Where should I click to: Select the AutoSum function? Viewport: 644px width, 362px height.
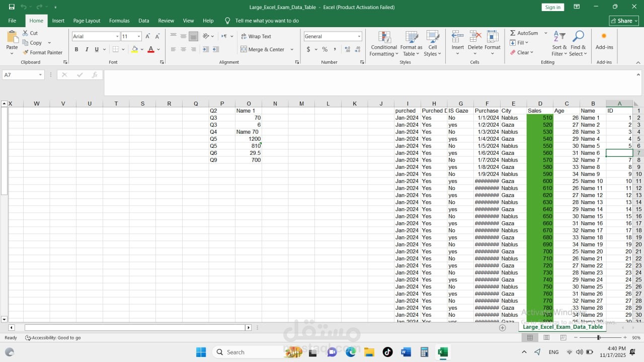tap(523, 33)
